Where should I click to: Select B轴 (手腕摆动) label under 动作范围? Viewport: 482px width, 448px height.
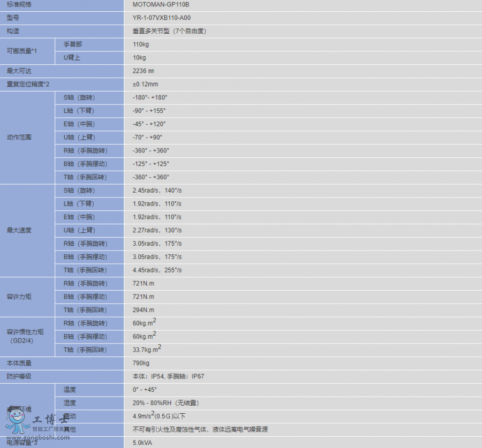[86, 164]
